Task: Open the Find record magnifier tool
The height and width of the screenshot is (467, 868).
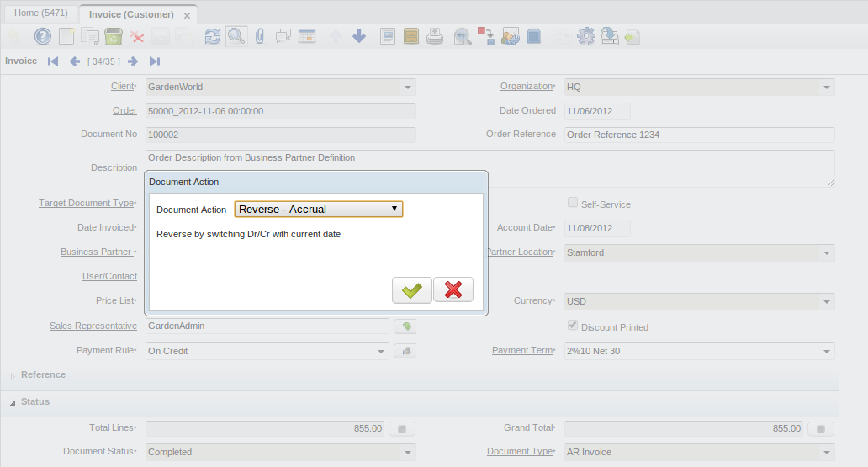Action: [x=236, y=36]
